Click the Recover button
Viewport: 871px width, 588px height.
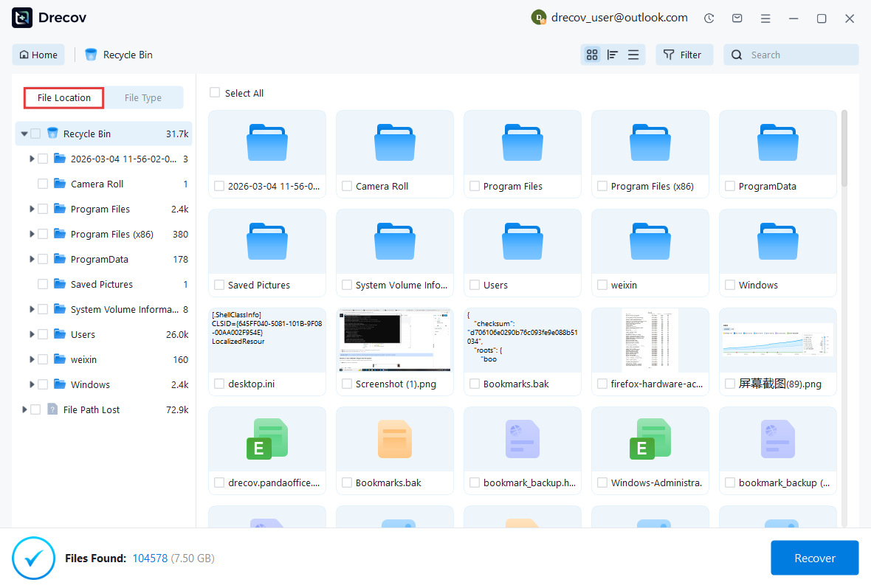click(814, 558)
